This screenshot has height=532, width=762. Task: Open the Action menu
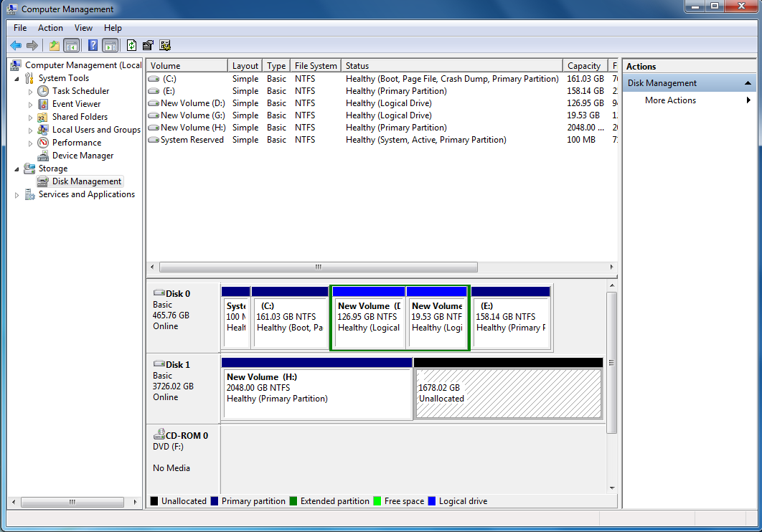point(50,28)
